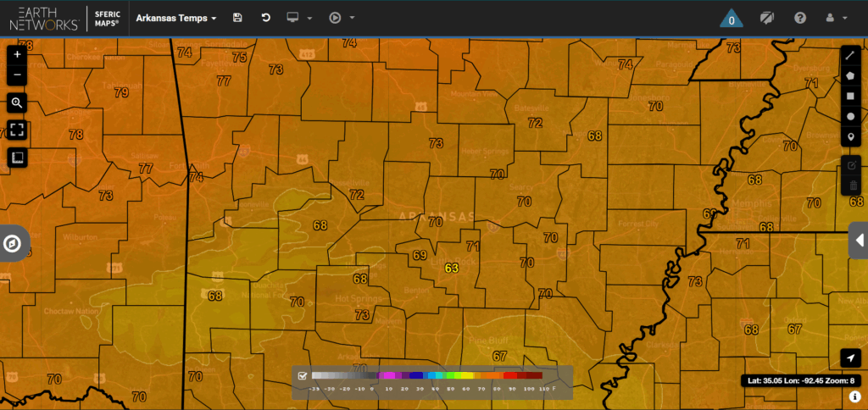Open the chat messages icon
This screenshot has height=410, width=868.
(767, 18)
